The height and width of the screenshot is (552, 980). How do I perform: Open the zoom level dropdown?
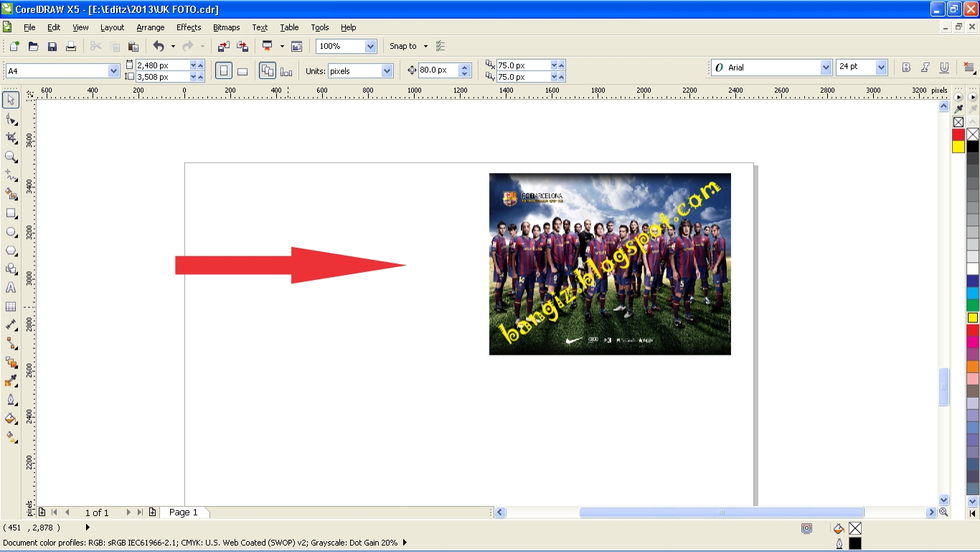point(370,45)
